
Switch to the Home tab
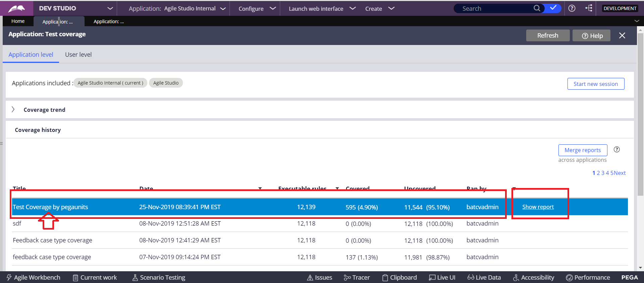(x=18, y=21)
